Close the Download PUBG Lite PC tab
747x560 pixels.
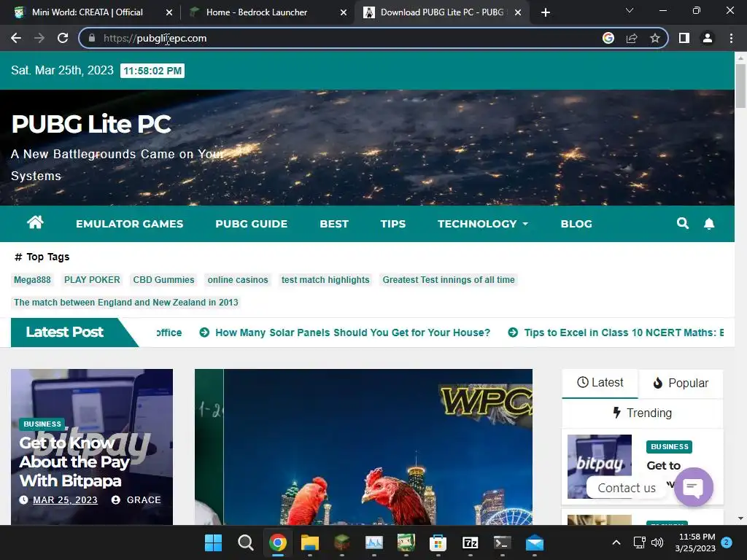(x=518, y=12)
